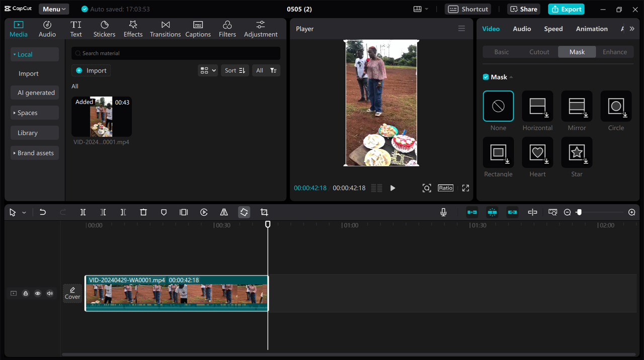The width and height of the screenshot is (644, 360).
Task: Uncheck the Mask checkbox
Action: click(486, 77)
